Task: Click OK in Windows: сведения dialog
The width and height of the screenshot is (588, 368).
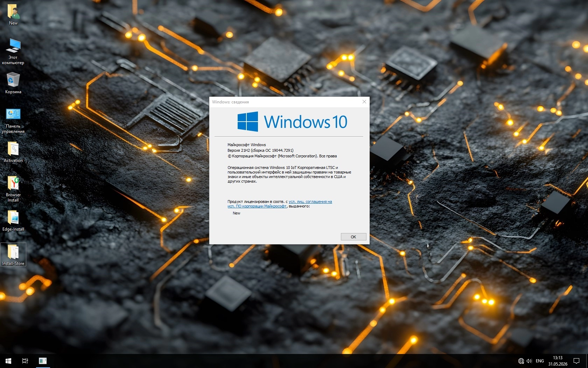Action: 353,237
